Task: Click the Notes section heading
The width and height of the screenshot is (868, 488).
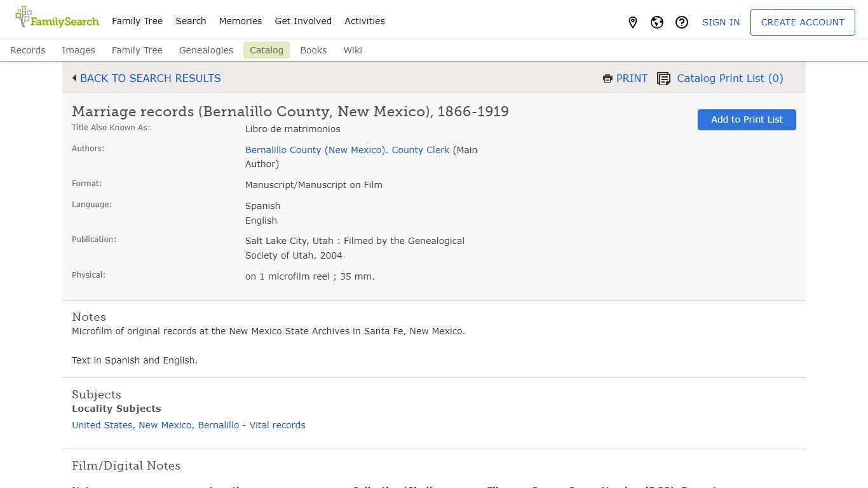Action: coord(89,317)
